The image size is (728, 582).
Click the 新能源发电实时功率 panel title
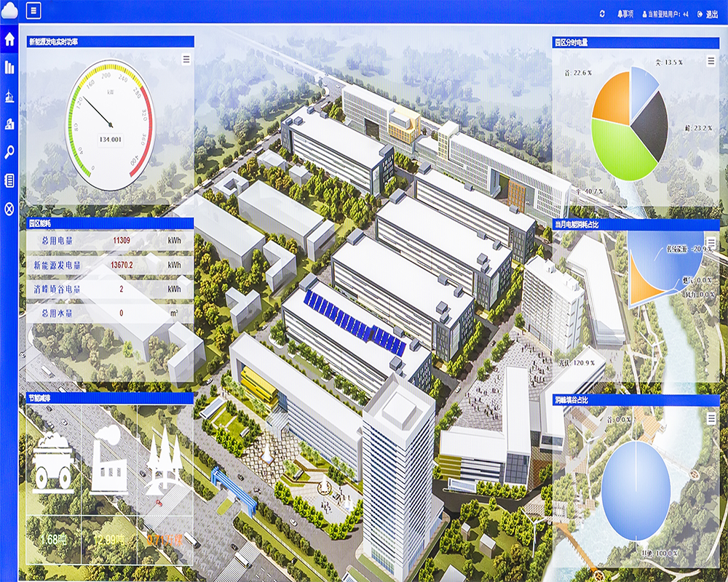pos(53,41)
